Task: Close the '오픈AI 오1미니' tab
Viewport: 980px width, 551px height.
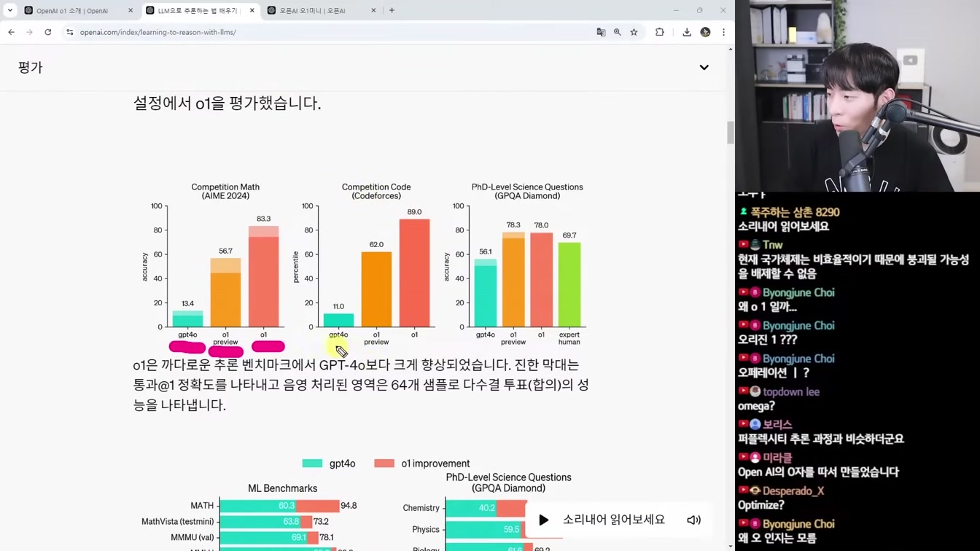Action: (x=373, y=10)
